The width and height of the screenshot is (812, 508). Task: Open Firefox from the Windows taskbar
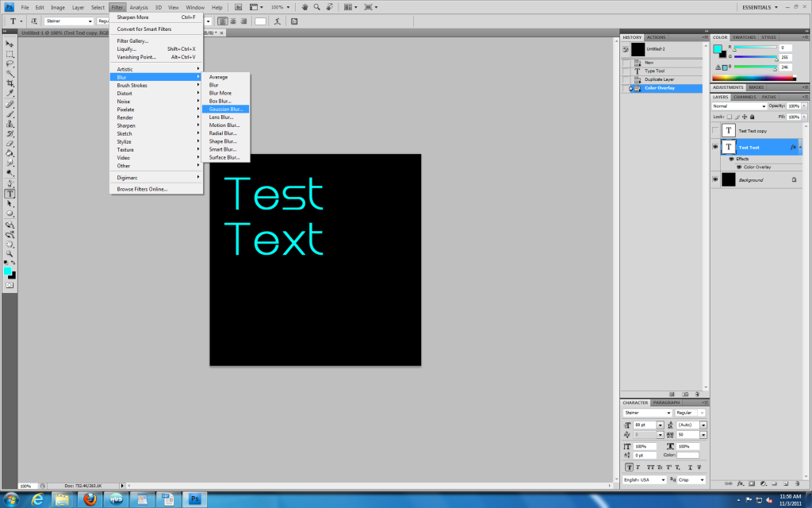pyautogui.click(x=90, y=499)
